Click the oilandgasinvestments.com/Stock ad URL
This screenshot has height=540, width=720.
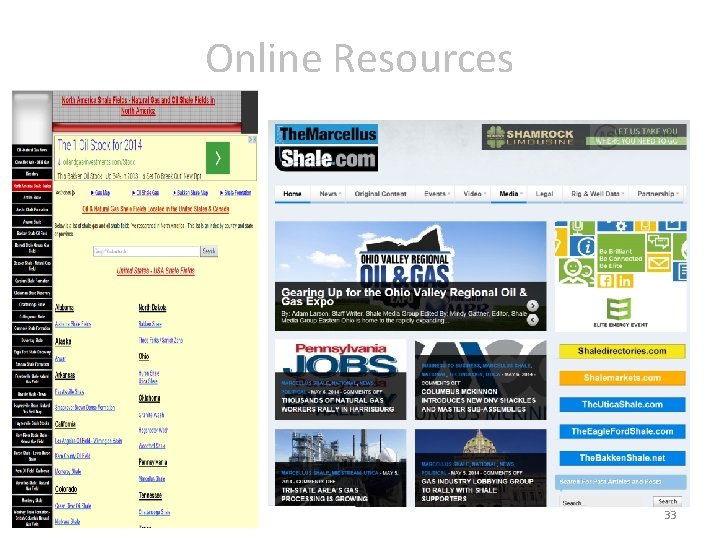pyautogui.click(x=98, y=162)
